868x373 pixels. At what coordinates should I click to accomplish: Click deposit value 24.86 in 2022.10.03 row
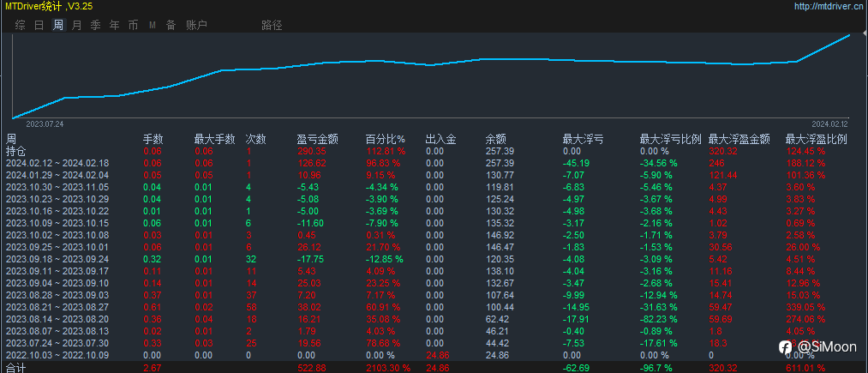pyautogui.click(x=437, y=355)
